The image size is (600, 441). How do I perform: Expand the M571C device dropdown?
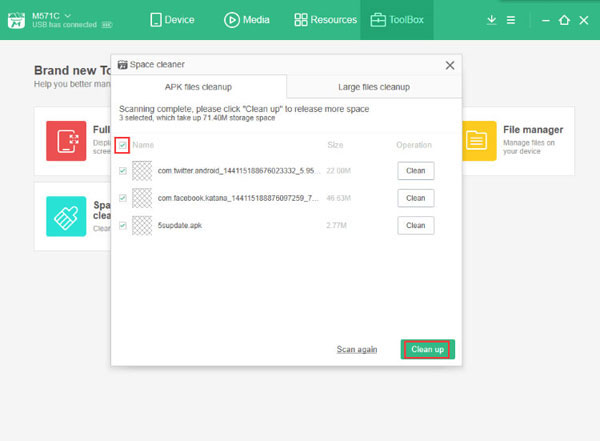(x=68, y=14)
